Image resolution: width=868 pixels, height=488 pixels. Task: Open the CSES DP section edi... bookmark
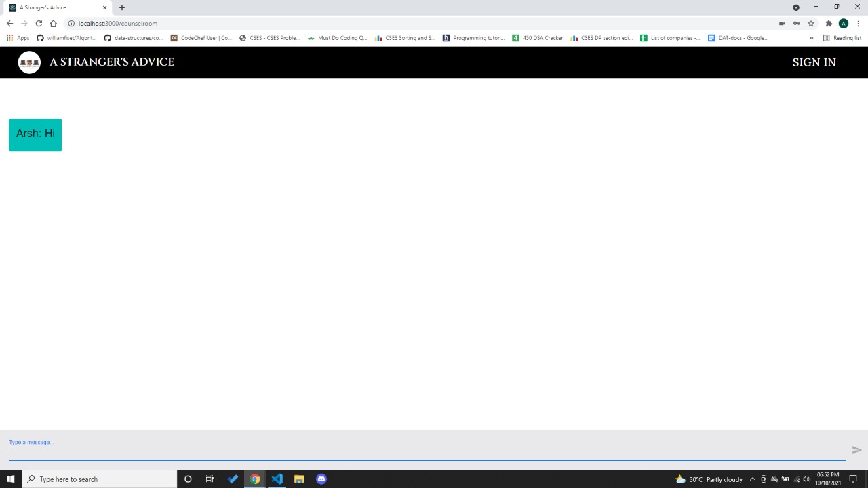click(x=602, y=38)
